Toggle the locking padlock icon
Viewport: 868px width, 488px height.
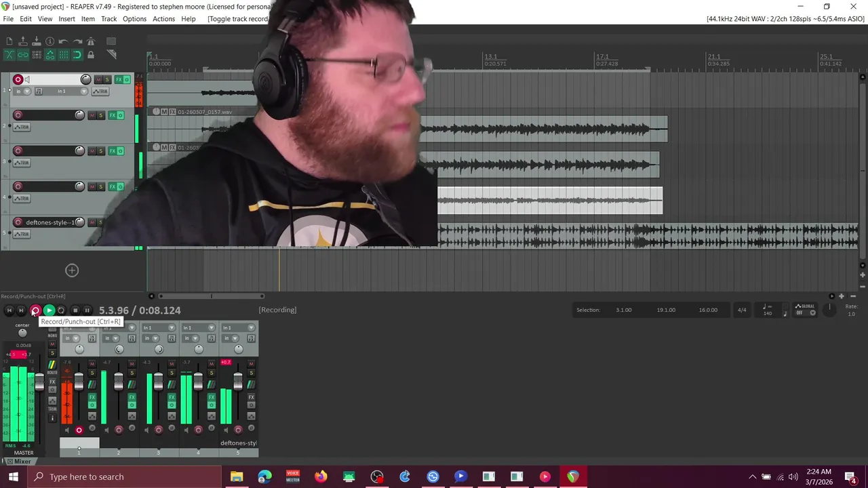click(x=91, y=55)
